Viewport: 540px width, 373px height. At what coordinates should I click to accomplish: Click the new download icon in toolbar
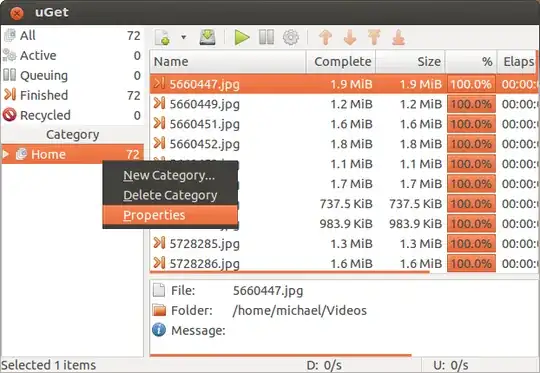pyautogui.click(x=163, y=37)
